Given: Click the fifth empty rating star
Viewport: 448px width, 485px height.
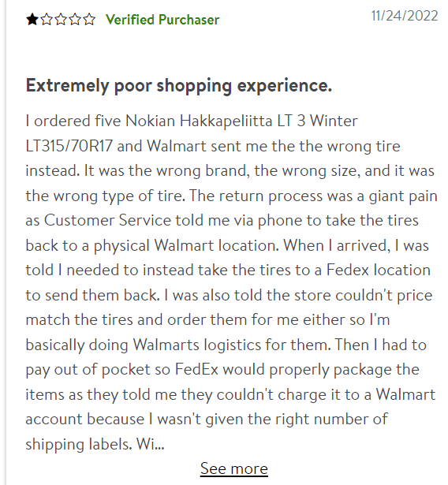Looking at the screenshot, I should (89, 20).
